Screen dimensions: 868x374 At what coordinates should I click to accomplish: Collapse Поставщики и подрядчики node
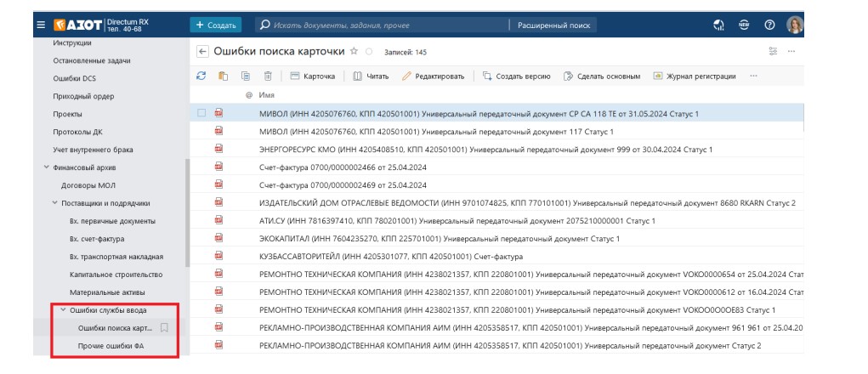point(54,203)
